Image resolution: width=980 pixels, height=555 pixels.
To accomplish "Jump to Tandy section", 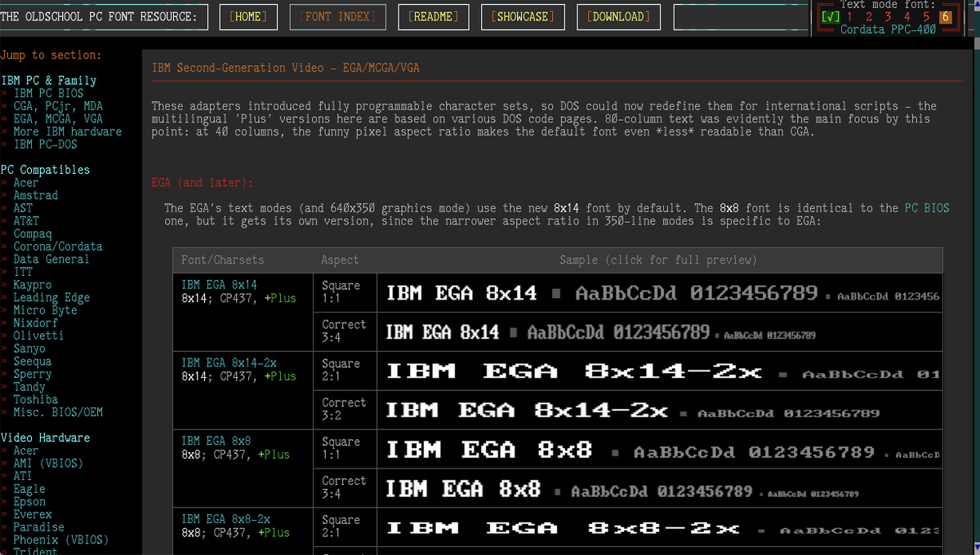I will pyautogui.click(x=29, y=386).
